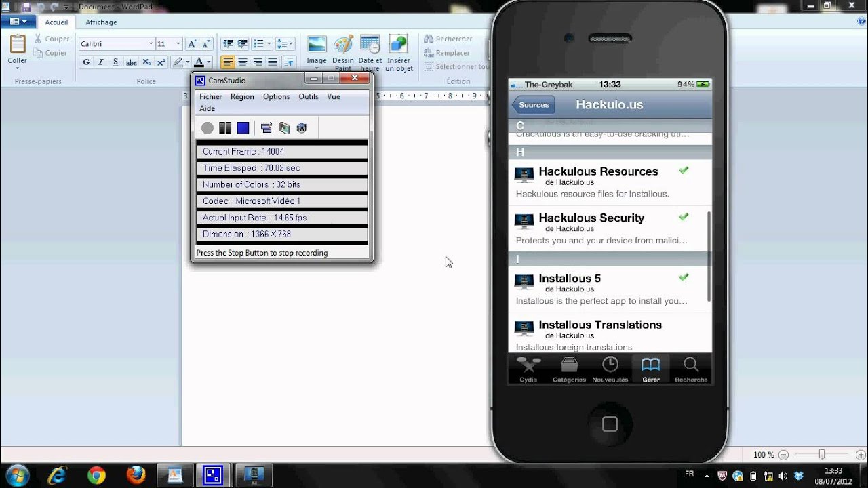Open Nouveautés tab on the iPhone
This screenshot has width=868, height=488.
click(610, 369)
